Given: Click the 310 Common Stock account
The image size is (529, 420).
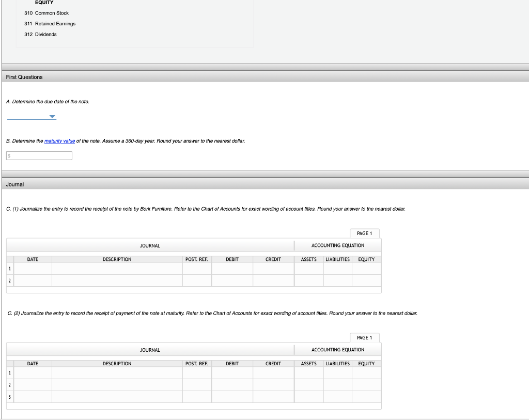Looking at the screenshot, I should 46,13.
